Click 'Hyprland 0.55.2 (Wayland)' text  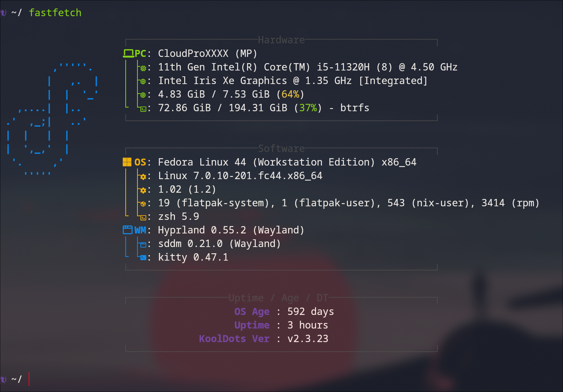pyautogui.click(x=231, y=230)
